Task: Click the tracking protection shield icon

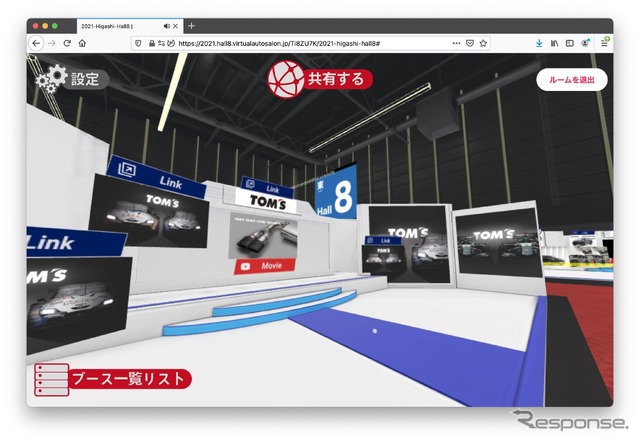Action: pos(138,43)
